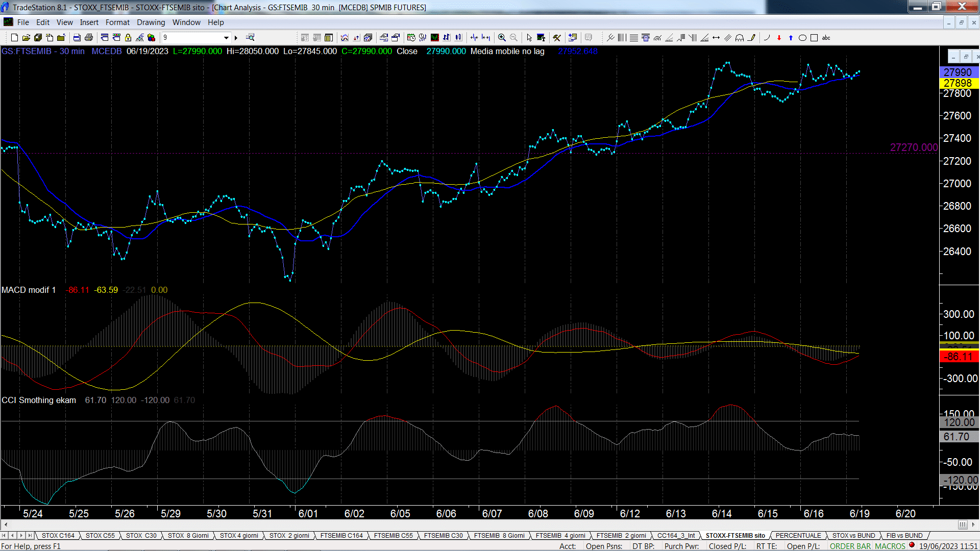Select the vertical lines drawing tool
The image size is (980, 551).
(x=622, y=37)
